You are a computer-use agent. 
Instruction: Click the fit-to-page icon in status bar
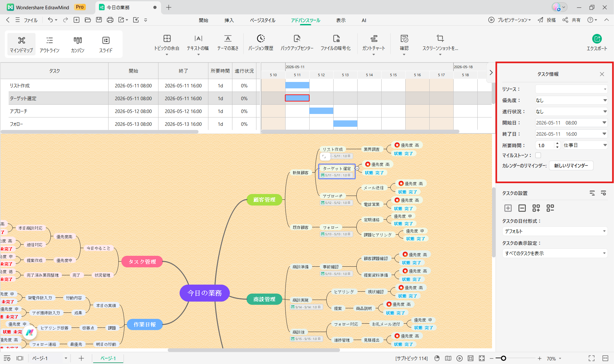coord(471,358)
